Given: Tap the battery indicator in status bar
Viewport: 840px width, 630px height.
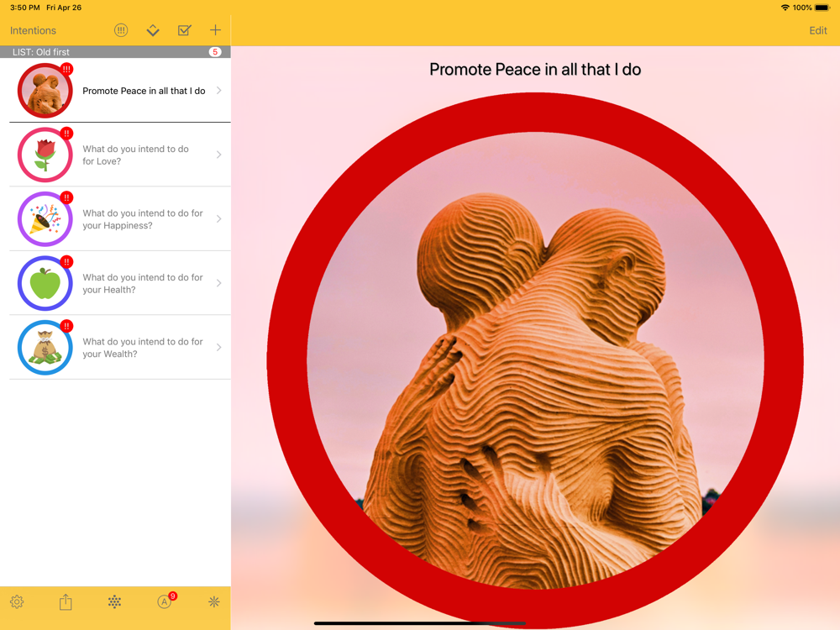Looking at the screenshot, I should pos(822,8).
